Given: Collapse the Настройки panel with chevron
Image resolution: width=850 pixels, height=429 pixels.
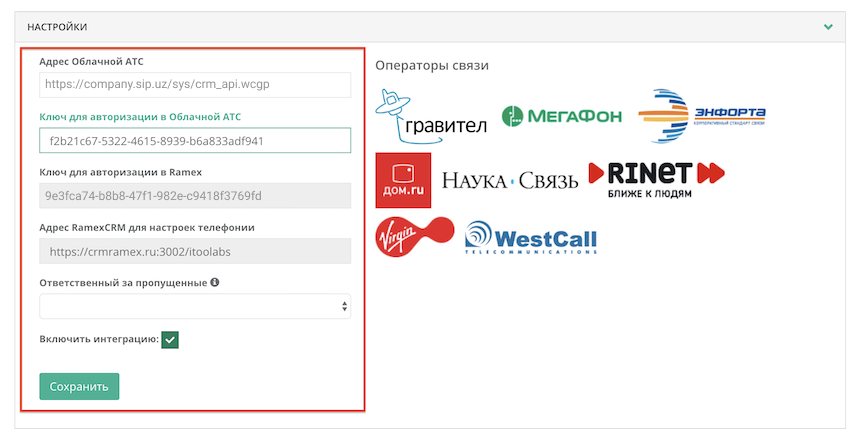Looking at the screenshot, I should click(827, 26).
